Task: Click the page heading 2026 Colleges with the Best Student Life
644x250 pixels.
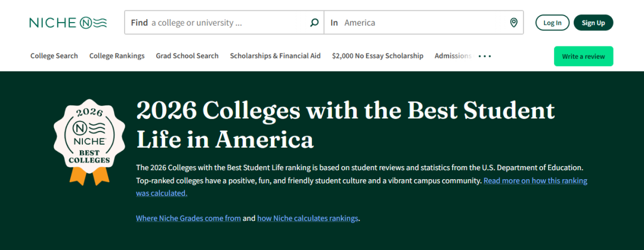Action: (x=345, y=125)
